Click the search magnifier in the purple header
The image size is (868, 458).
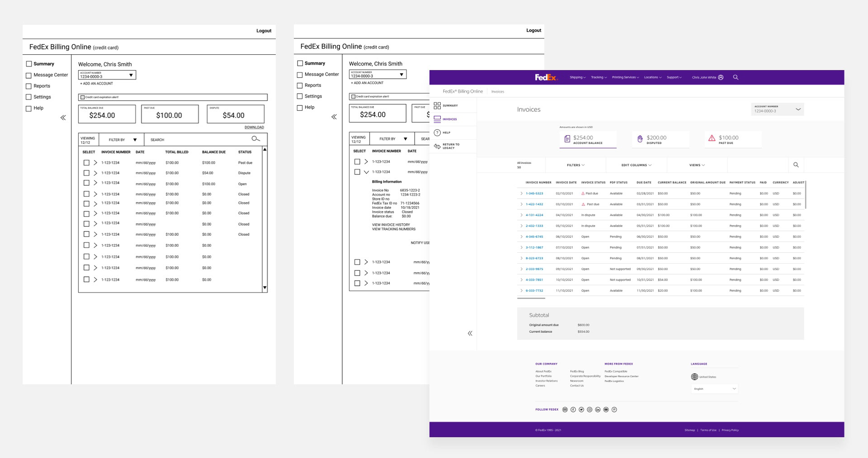pos(736,77)
